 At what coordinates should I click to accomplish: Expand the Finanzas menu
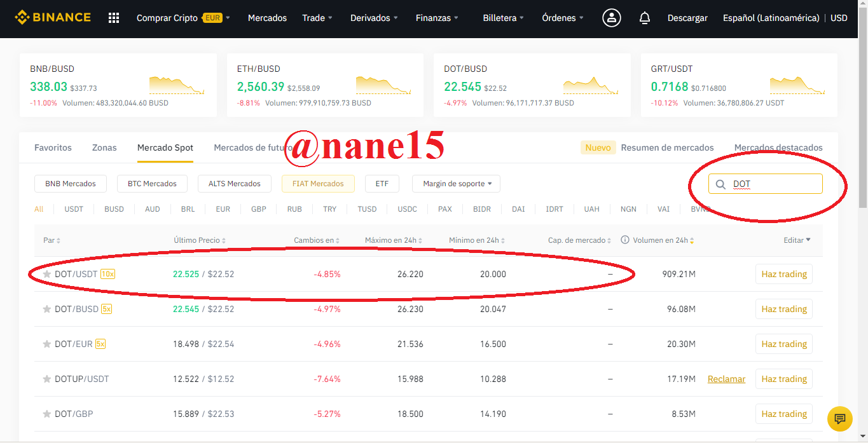pyautogui.click(x=437, y=18)
